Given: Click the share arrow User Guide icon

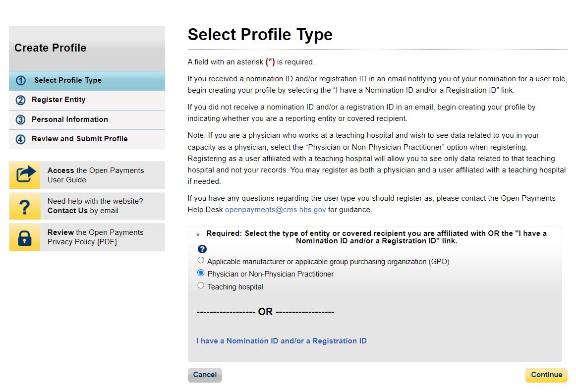Looking at the screenshot, I should pos(25,175).
